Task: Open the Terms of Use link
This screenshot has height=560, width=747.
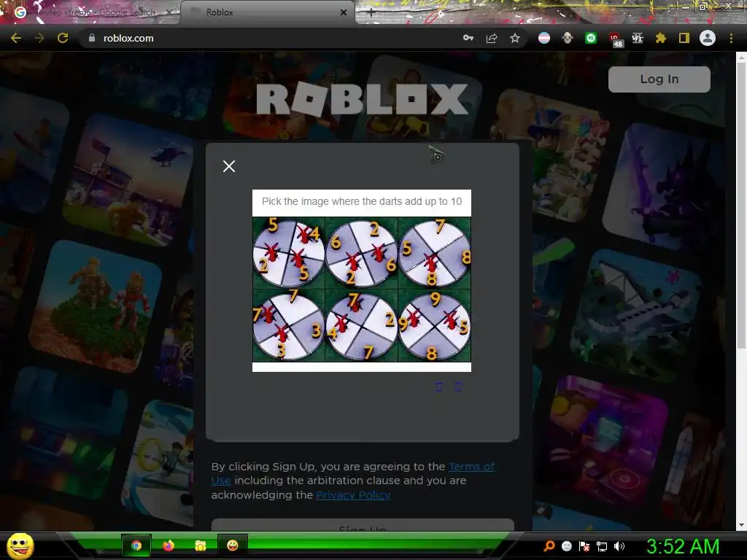Action: click(472, 467)
